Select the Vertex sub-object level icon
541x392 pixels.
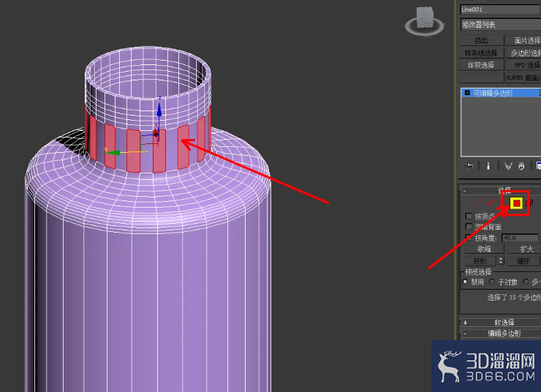coord(477,203)
